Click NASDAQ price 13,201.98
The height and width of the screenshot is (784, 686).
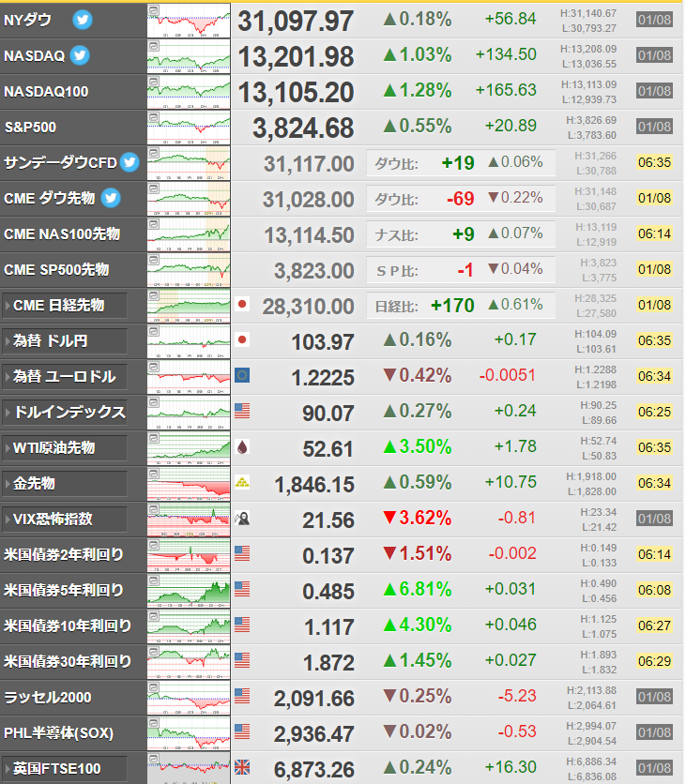point(296,57)
